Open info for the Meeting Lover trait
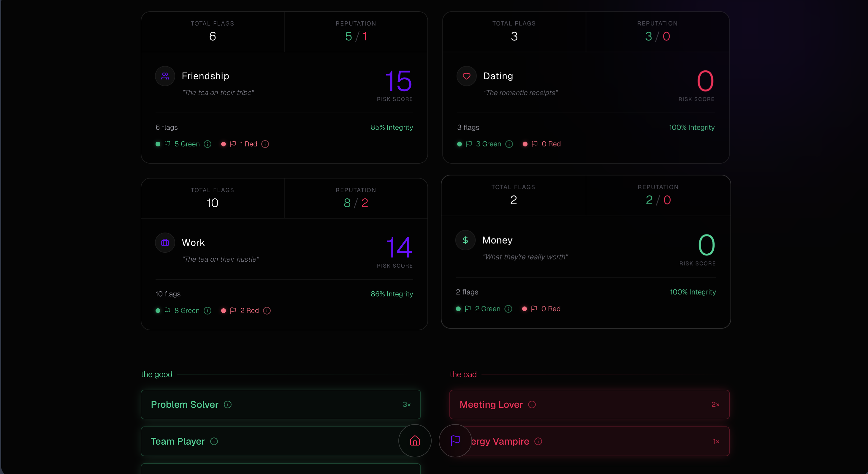The height and width of the screenshot is (474, 868). (531, 405)
